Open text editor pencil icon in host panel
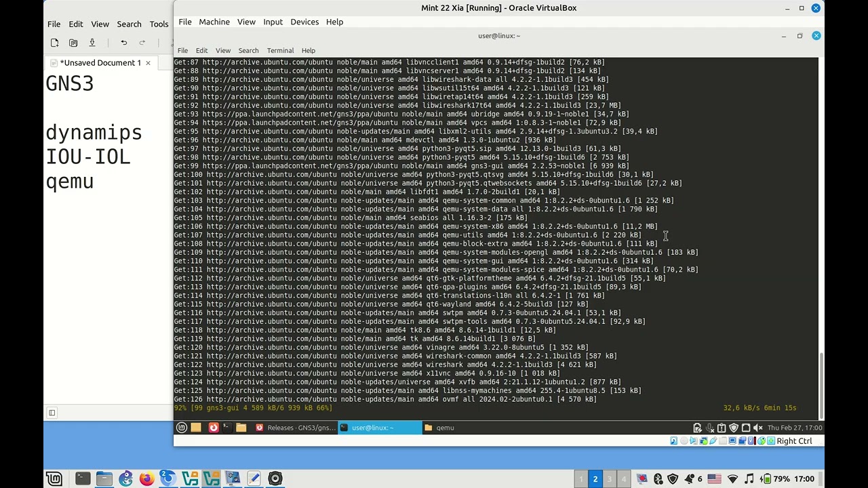868x488 pixels. pos(254,479)
